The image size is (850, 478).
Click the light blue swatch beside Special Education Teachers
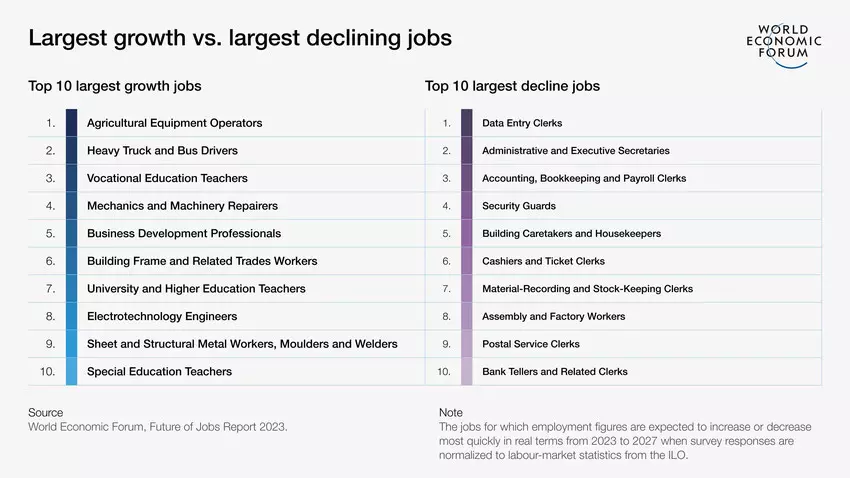(71, 371)
